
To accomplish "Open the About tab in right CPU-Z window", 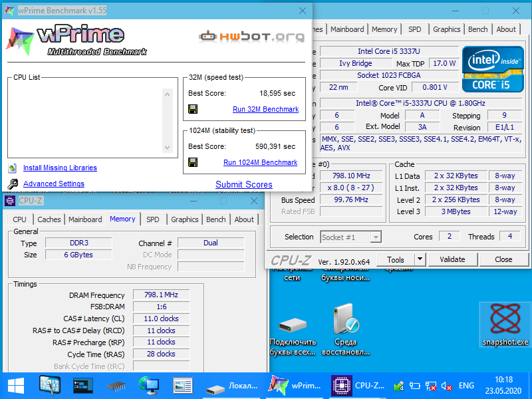I will pos(506,29).
